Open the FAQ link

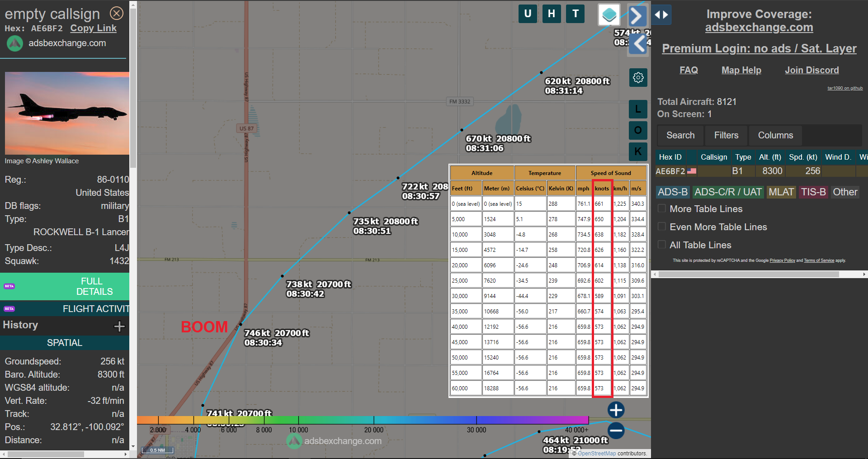689,70
